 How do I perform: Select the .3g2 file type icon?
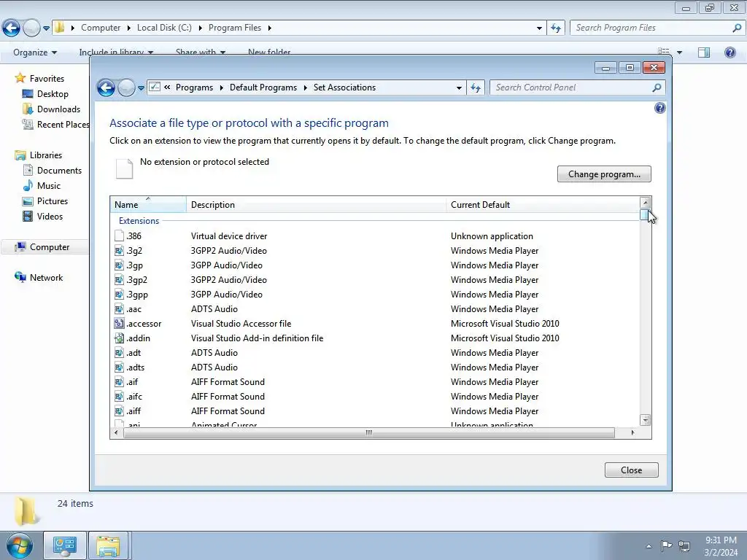click(x=119, y=251)
